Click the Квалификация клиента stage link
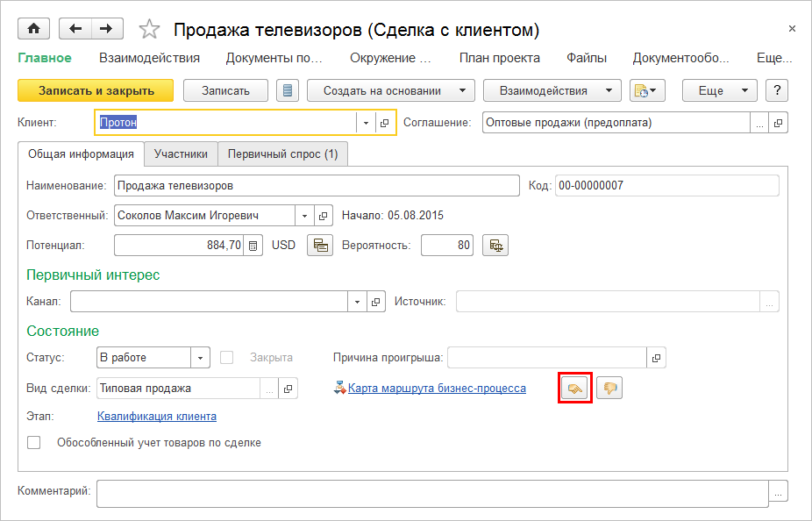812x521 pixels. click(157, 416)
